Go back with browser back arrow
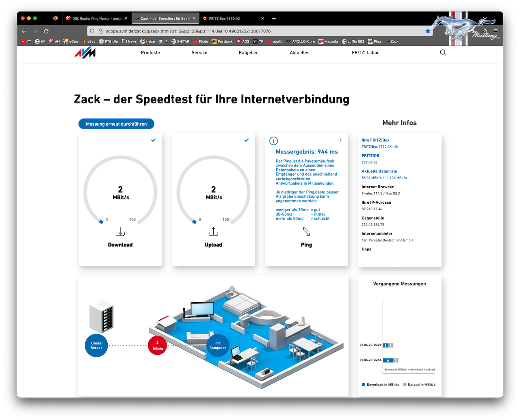This screenshot has height=420, width=520. click(x=24, y=31)
